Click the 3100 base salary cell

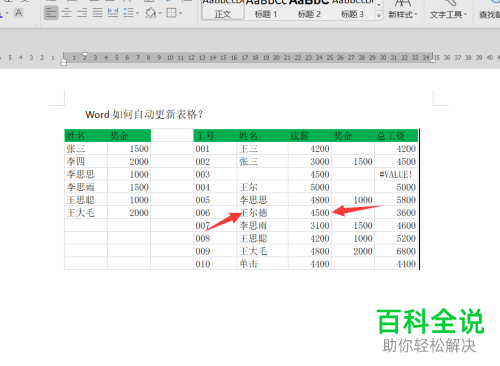tap(310, 226)
